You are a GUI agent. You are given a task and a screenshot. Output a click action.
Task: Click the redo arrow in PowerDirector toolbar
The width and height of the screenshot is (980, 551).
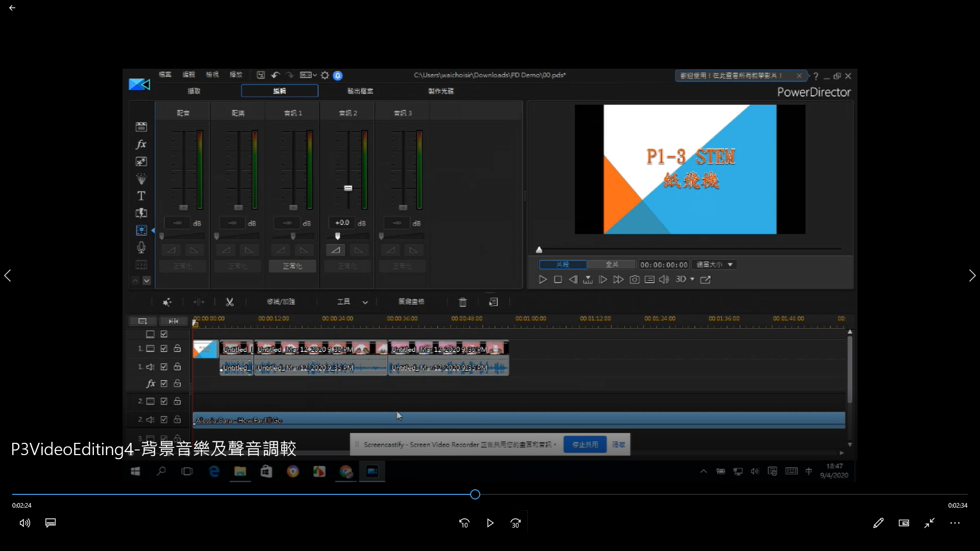point(289,75)
